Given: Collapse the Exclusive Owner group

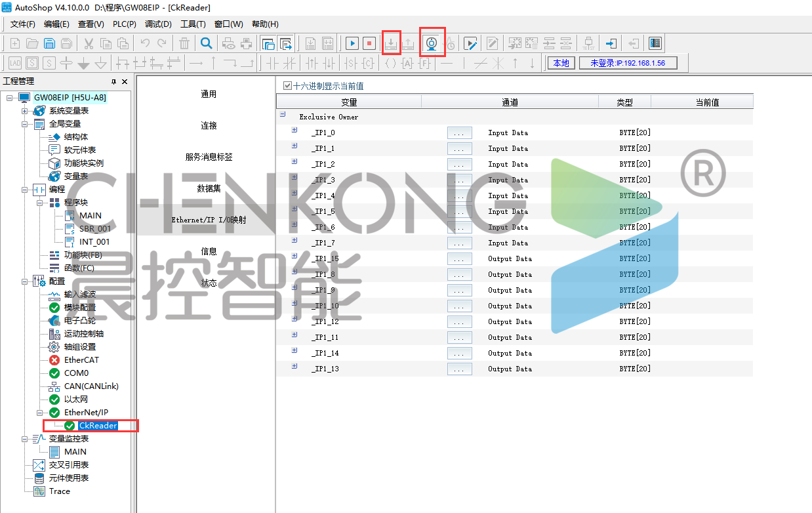Looking at the screenshot, I should click(x=283, y=114).
